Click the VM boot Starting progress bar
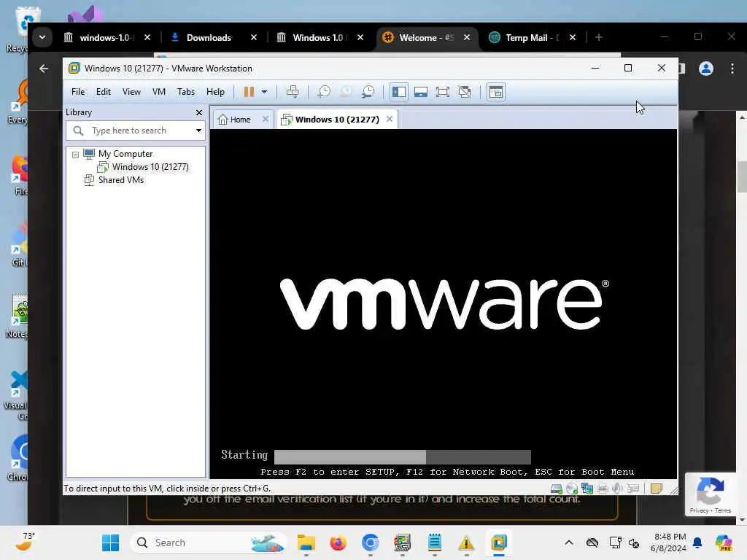This screenshot has height=560, width=747. coord(403,456)
